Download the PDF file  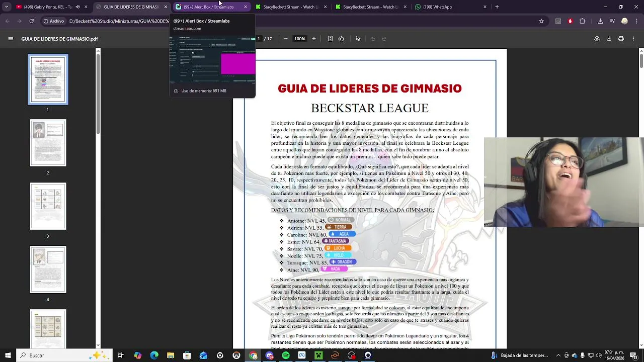coord(609,39)
